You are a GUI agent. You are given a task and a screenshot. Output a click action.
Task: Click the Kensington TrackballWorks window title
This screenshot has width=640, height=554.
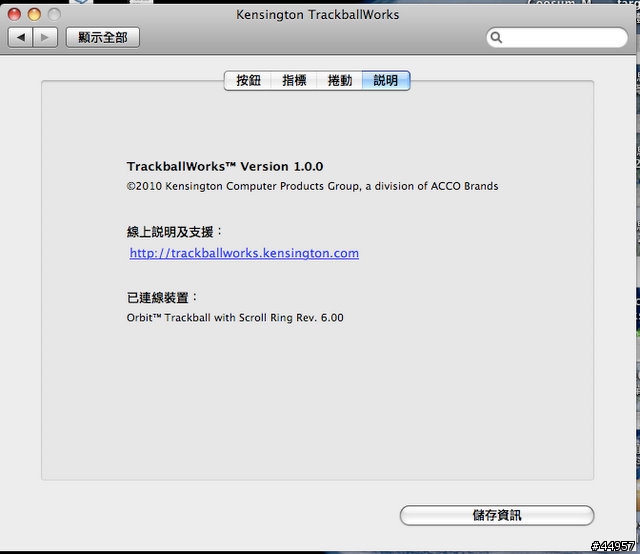coord(318,15)
